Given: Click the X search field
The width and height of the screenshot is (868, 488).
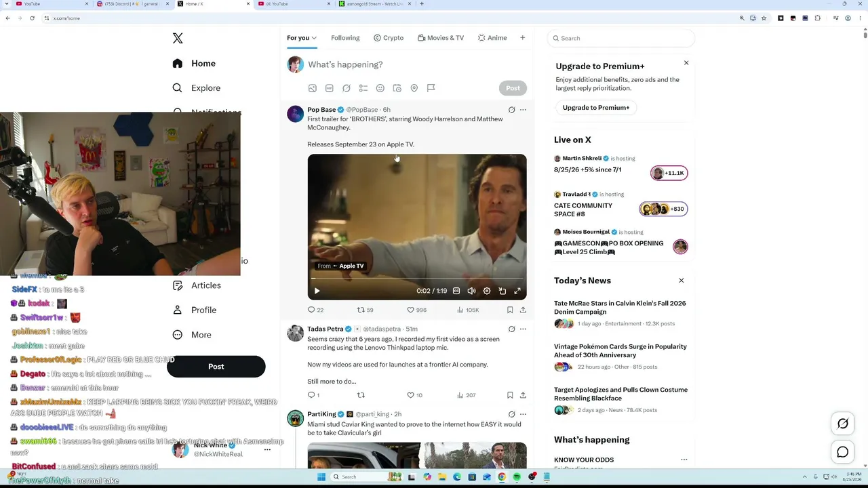Looking at the screenshot, I should (621, 38).
